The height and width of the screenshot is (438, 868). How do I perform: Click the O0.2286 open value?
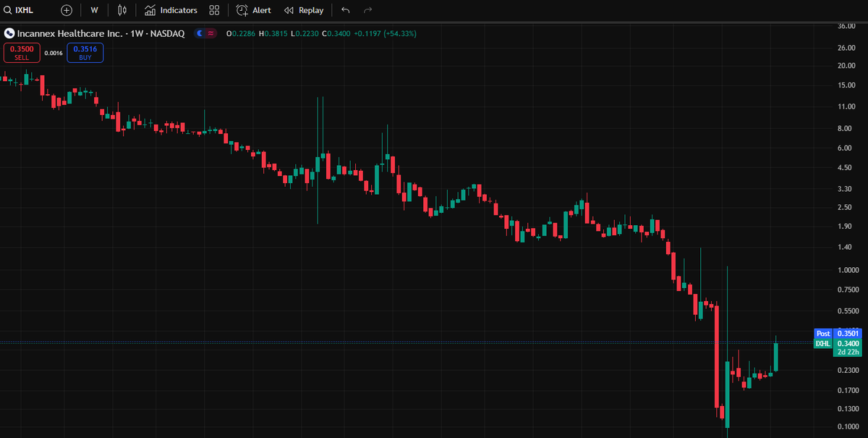[x=242, y=33]
